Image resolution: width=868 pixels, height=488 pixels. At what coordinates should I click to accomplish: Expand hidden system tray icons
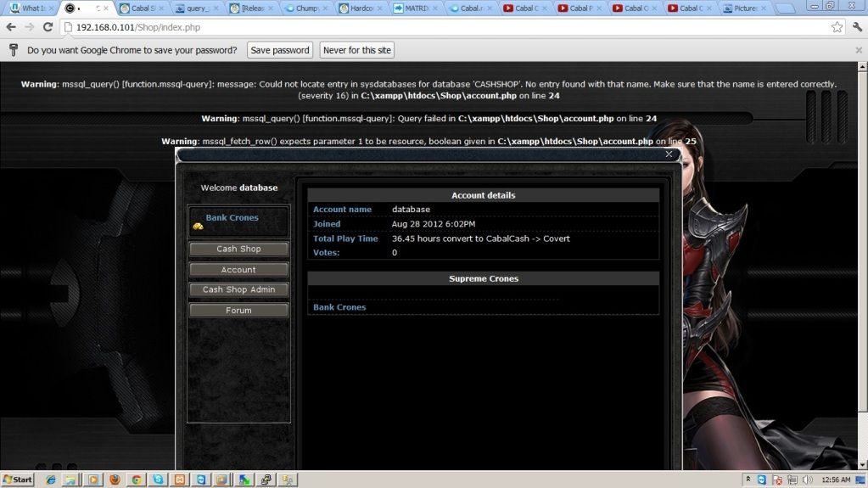pos(748,480)
